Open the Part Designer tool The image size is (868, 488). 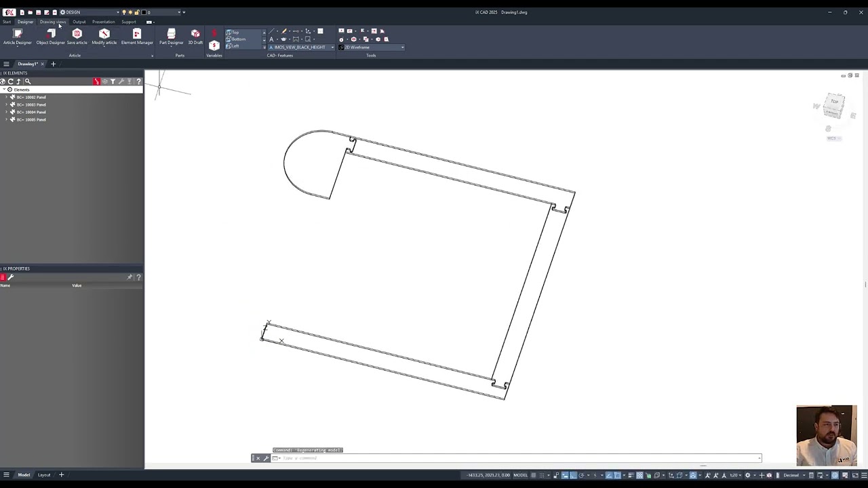pyautogui.click(x=171, y=37)
